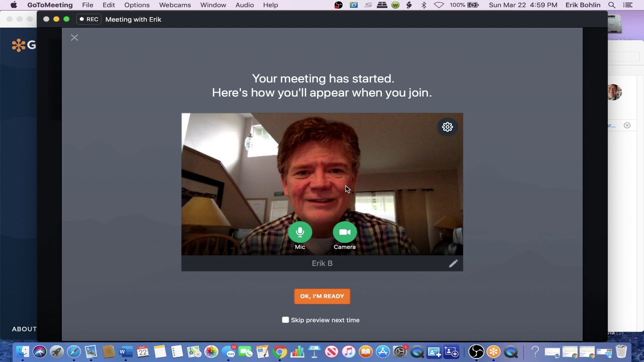Open Trash in the Dock
The height and width of the screenshot is (362, 644).
[621, 352]
